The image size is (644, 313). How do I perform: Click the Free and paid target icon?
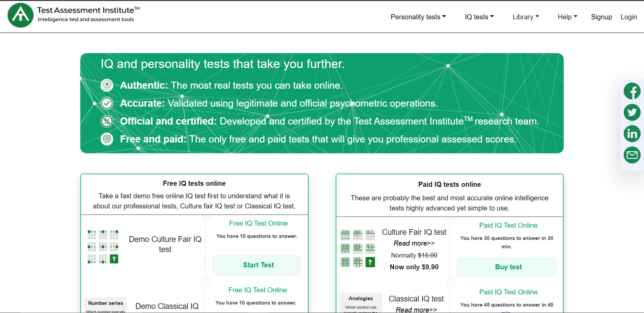pyautogui.click(x=107, y=139)
